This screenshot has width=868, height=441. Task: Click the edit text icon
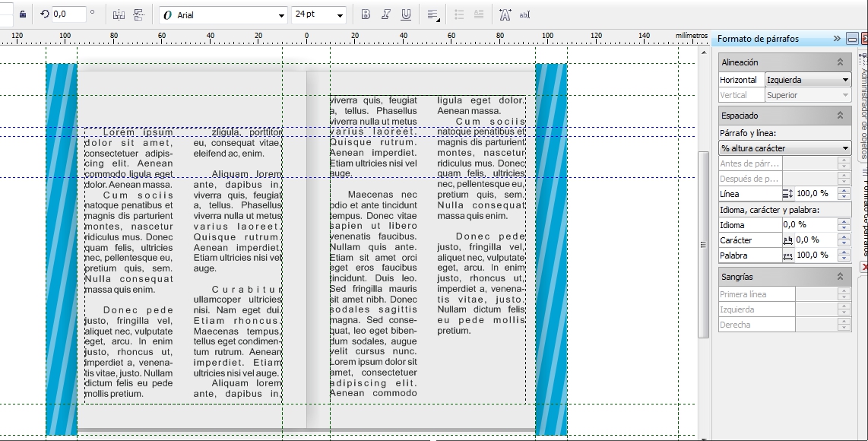click(x=524, y=14)
